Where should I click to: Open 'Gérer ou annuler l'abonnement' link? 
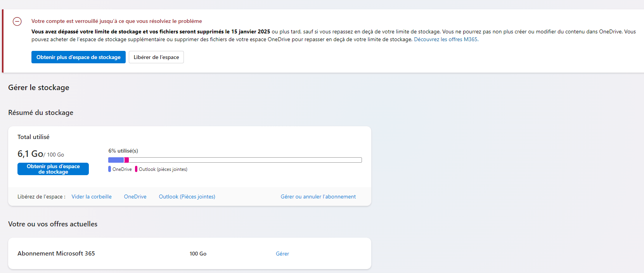click(318, 196)
